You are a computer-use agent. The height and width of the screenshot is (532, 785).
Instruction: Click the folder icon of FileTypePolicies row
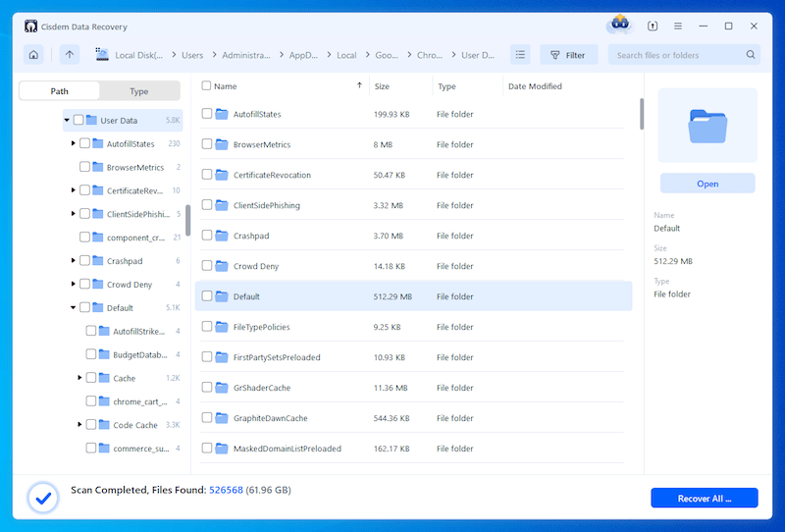[222, 327]
